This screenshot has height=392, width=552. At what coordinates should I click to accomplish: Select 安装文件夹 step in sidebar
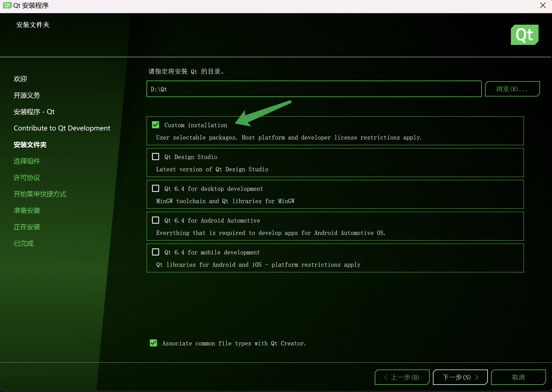[x=30, y=145]
